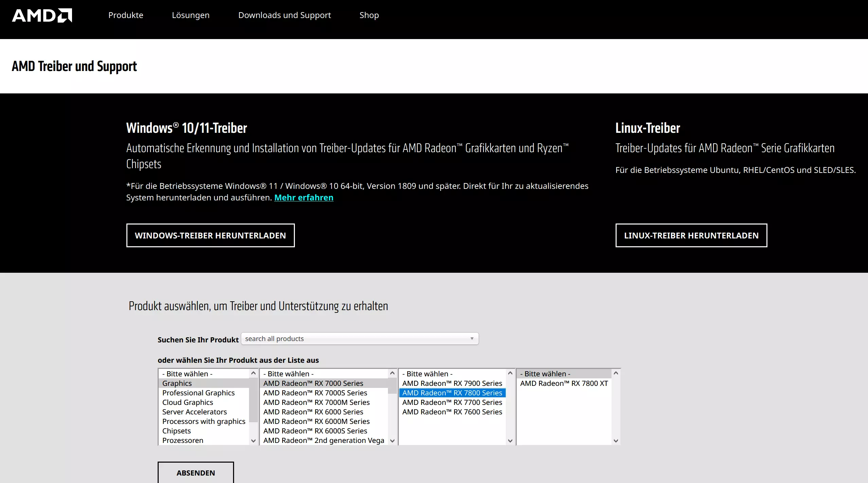The width and height of the screenshot is (868, 483).
Task: Follow the Mehr erfahren link
Action: click(x=304, y=197)
